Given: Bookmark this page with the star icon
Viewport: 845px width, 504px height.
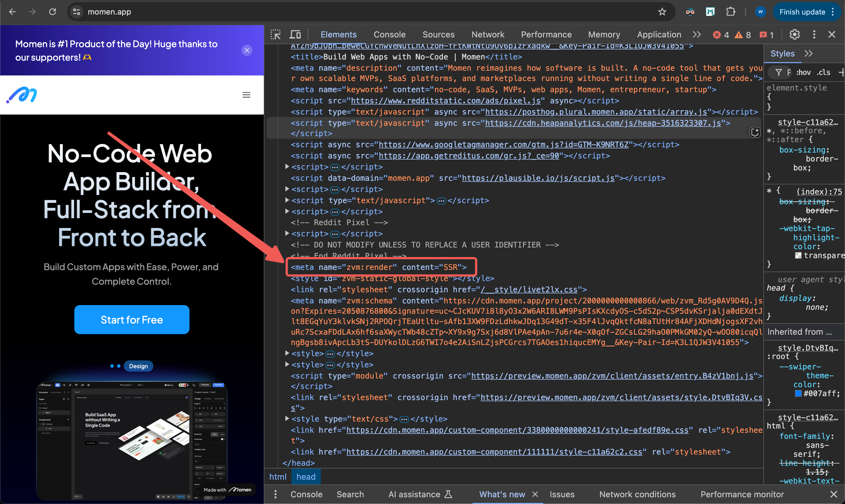Looking at the screenshot, I should (x=662, y=12).
